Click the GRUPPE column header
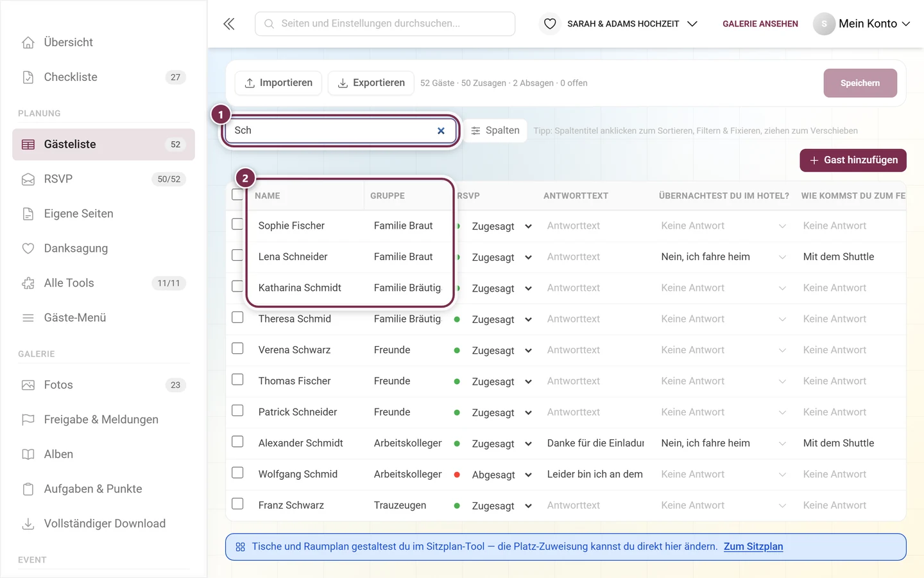 (x=388, y=196)
